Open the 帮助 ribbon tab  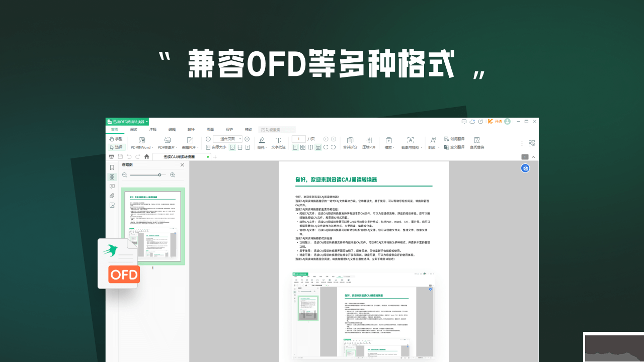[x=249, y=130]
